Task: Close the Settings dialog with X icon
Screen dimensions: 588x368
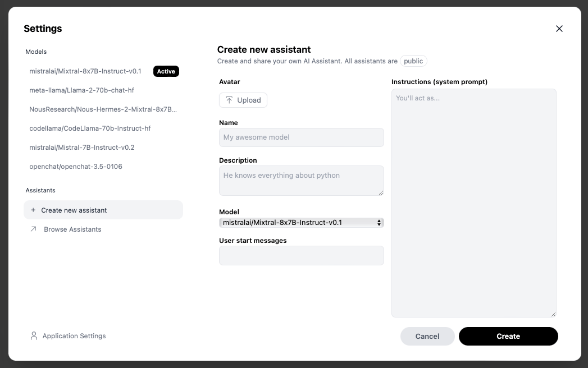Action: 559,29
